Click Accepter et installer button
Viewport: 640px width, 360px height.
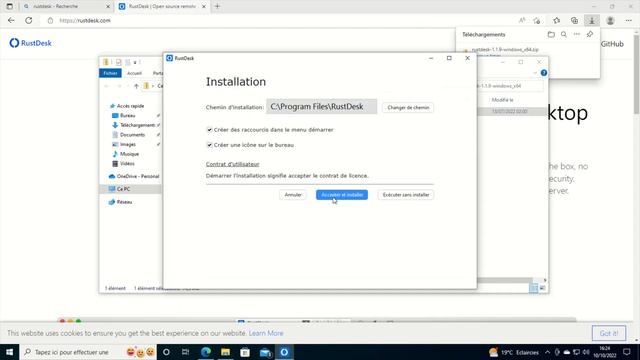pyautogui.click(x=342, y=195)
